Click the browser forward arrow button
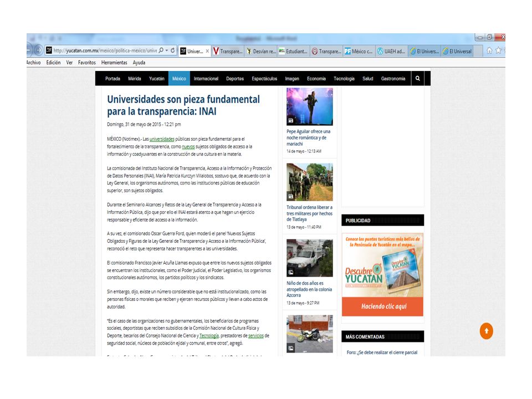The width and height of the screenshot is (532, 399). click(39, 50)
